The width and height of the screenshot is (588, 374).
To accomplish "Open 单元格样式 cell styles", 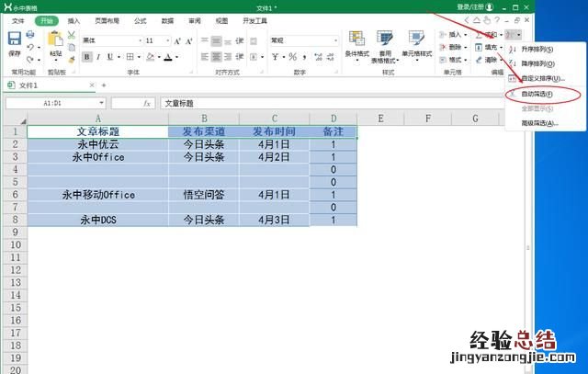I will (x=420, y=46).
